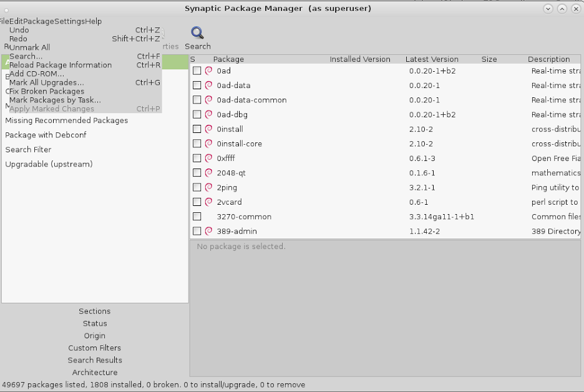Toggle the status checkbox for 2048-qt

[197, 172]
